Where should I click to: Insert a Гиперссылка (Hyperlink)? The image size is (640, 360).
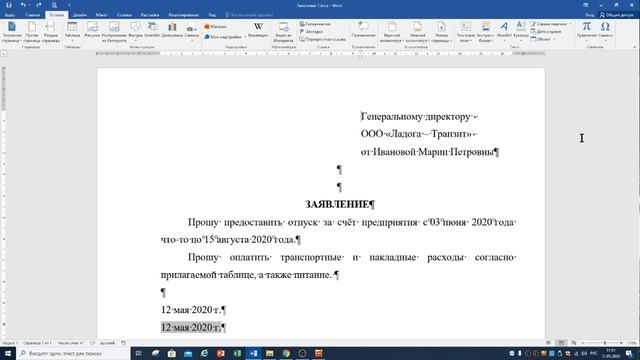[x=315, y=24]
